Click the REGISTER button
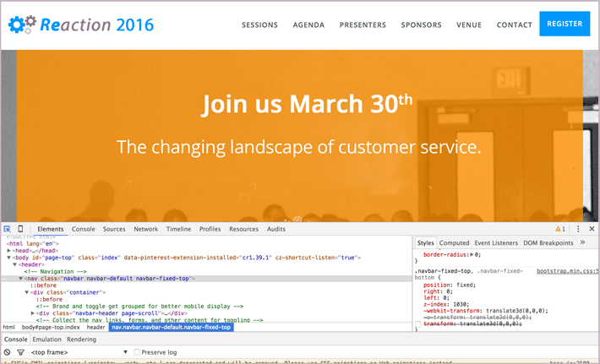Image resolution: width=600 pixels, height=364 pixels. [565, 24]
